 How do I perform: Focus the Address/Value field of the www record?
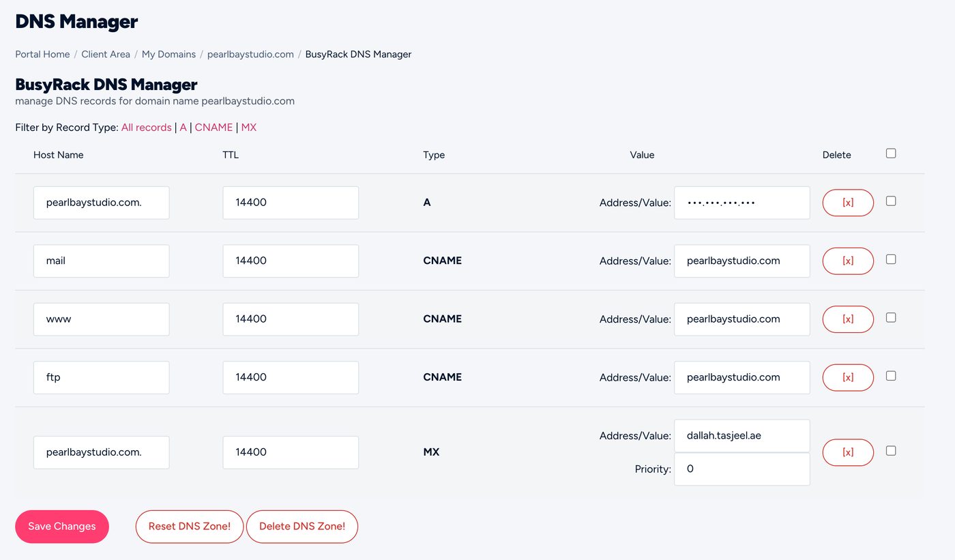click(742, 319)
